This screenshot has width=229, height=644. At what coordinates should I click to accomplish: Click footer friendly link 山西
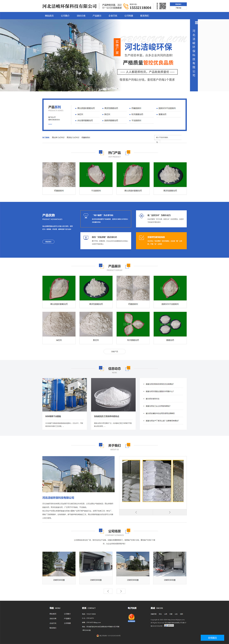point(165,614)
